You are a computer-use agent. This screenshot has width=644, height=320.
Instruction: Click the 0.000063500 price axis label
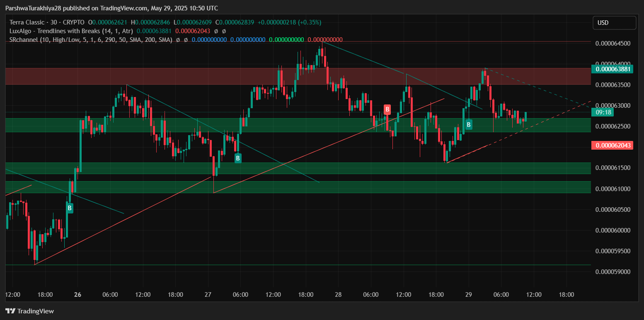click(613, 85)
